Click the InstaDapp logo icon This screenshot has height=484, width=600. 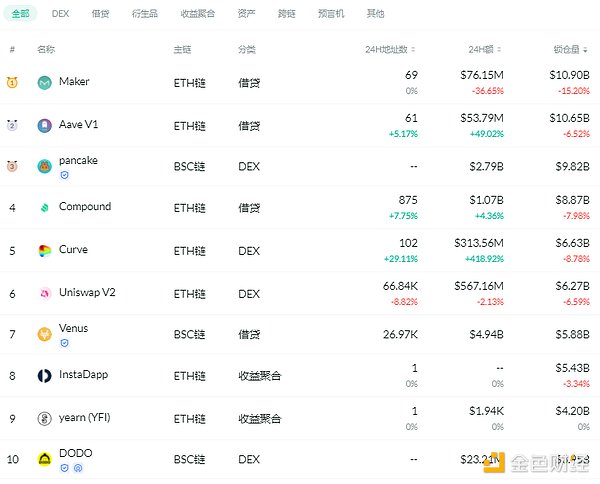(x=45, y=376)
